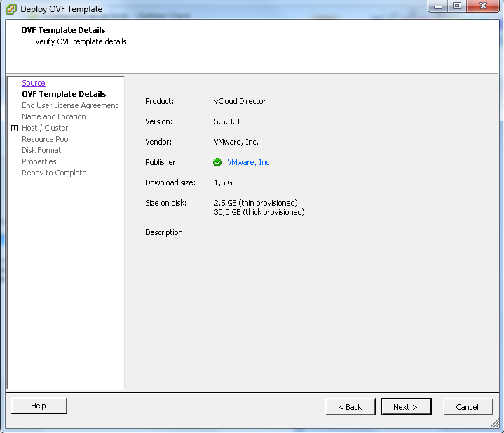Select Name and Location step
The height and width of the screenshot is (433, 504).
[54, 116]
